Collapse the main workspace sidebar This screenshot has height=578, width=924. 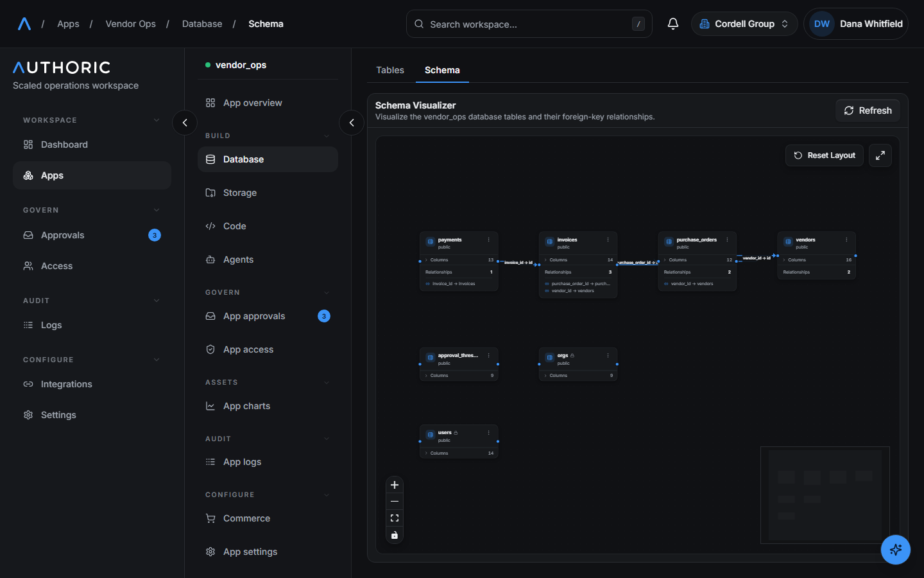[x=185, y=123]
